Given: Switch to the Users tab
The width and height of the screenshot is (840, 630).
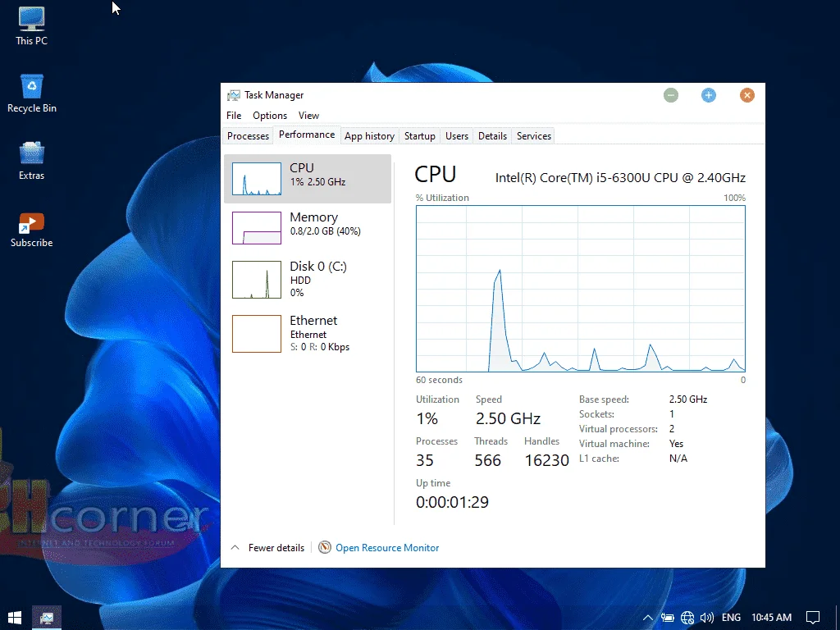Looking at the screenshot, I should click(x=456, y=136).
